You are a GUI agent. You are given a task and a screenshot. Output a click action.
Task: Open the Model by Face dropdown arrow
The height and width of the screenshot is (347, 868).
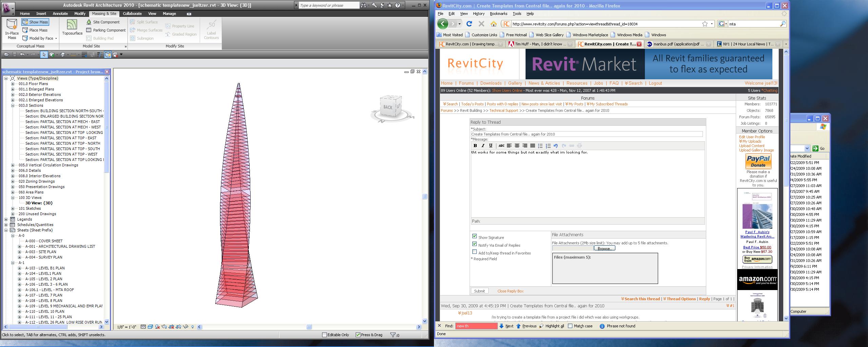(x=56, y=39)
